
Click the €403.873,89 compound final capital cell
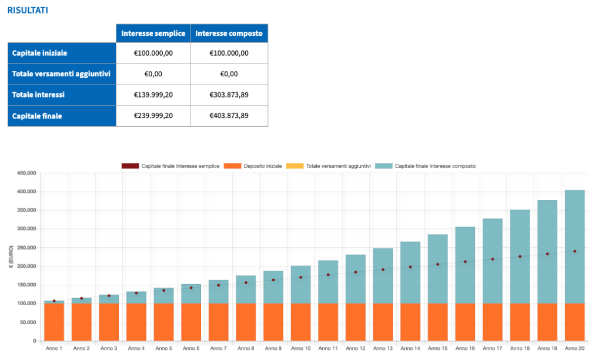pyautogui.click(x=229, y=116)
